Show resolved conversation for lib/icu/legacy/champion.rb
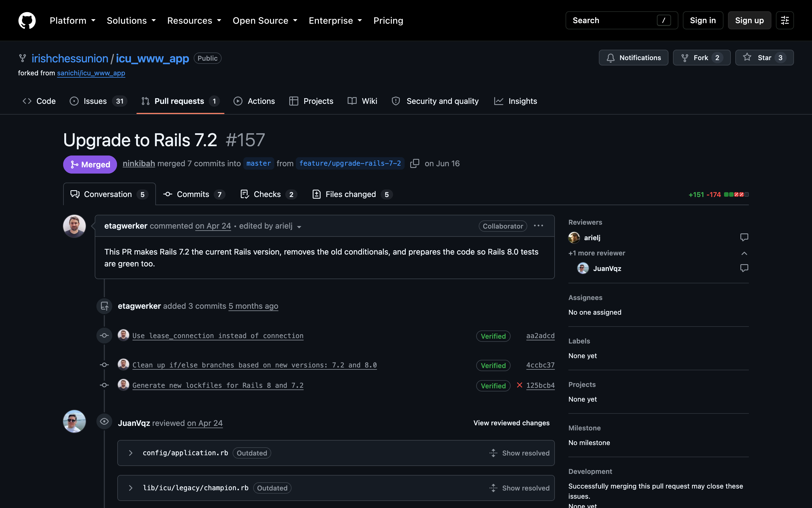812x508 pixels. pyautogui.click(x=519, y=488)
